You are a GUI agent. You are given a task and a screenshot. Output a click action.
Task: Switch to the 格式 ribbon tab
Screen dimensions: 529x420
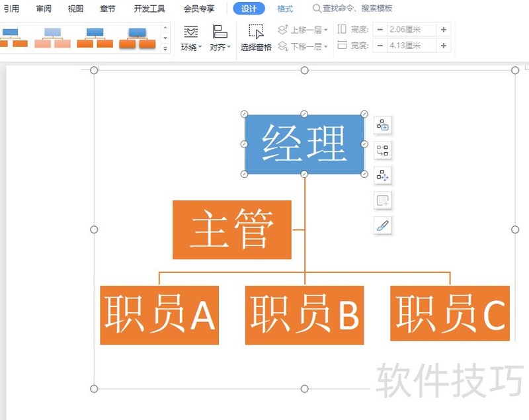point(284,9)
